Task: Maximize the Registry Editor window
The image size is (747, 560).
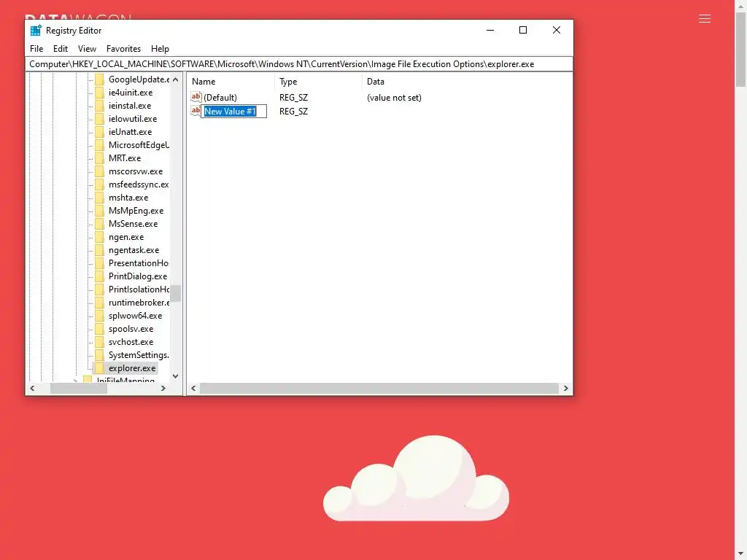Action: click(523, 30)
